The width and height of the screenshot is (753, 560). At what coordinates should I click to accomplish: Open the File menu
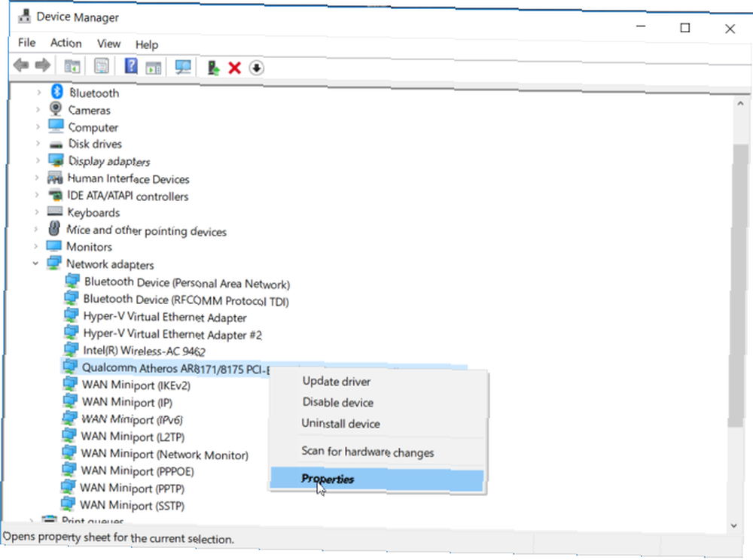pyautogui.click(x=26, y=42)
